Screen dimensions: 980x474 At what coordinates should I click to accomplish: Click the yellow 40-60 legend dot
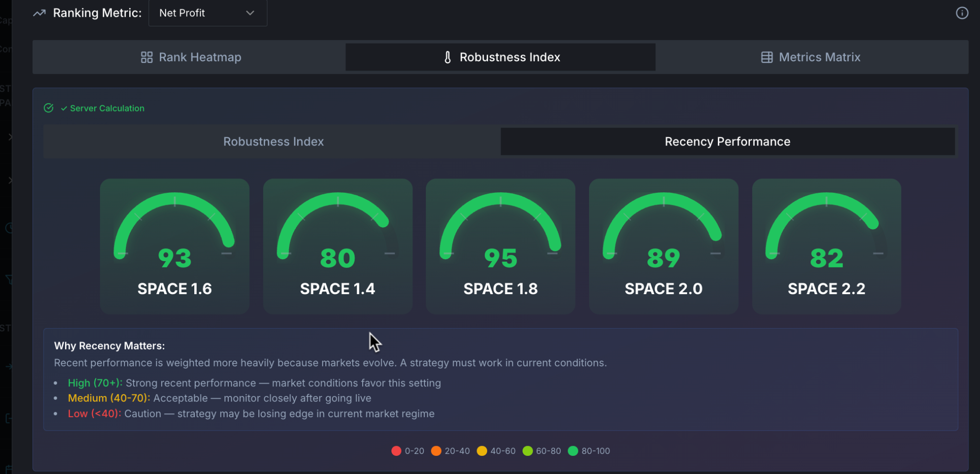(482, 451)
